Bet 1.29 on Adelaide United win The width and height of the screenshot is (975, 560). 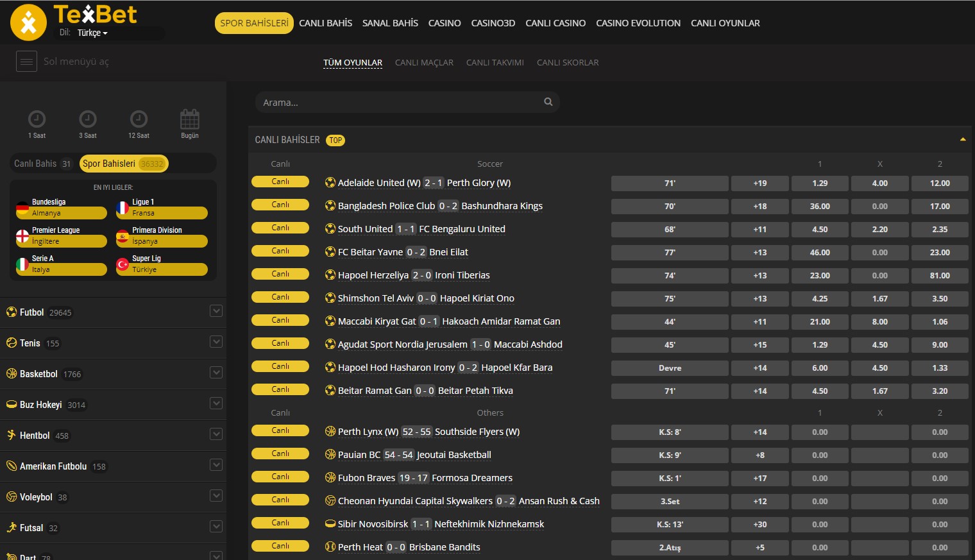point(820,183)
